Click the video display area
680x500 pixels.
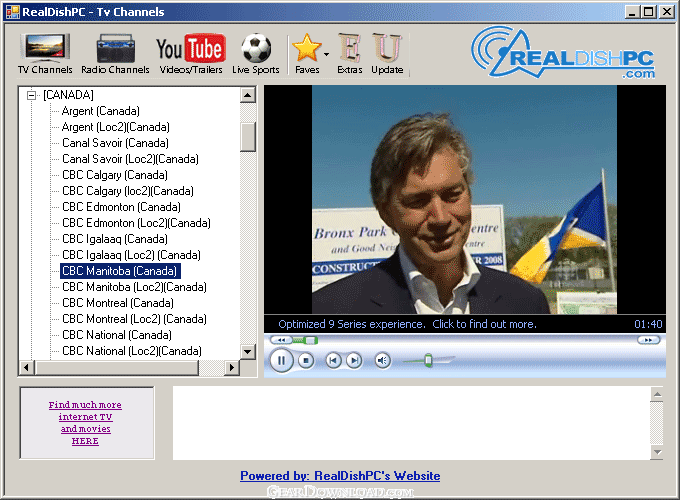coord(464,199)
